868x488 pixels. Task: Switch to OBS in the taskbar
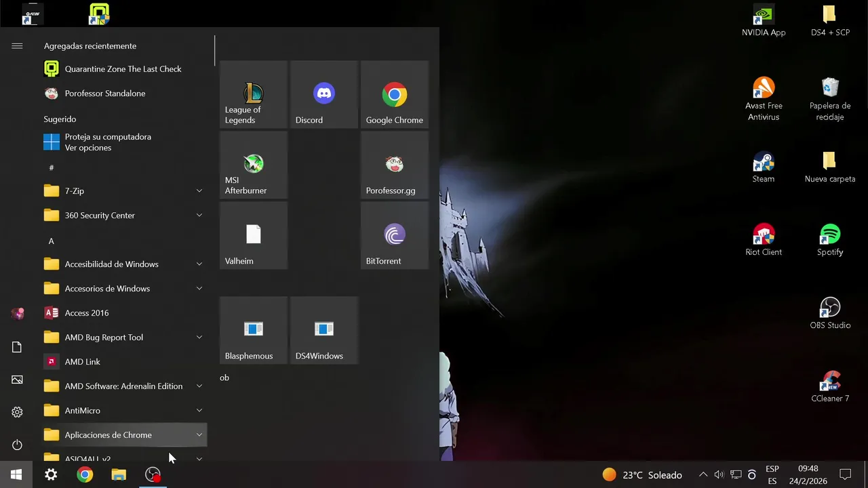pyautogui.click(x=153, y=475)
